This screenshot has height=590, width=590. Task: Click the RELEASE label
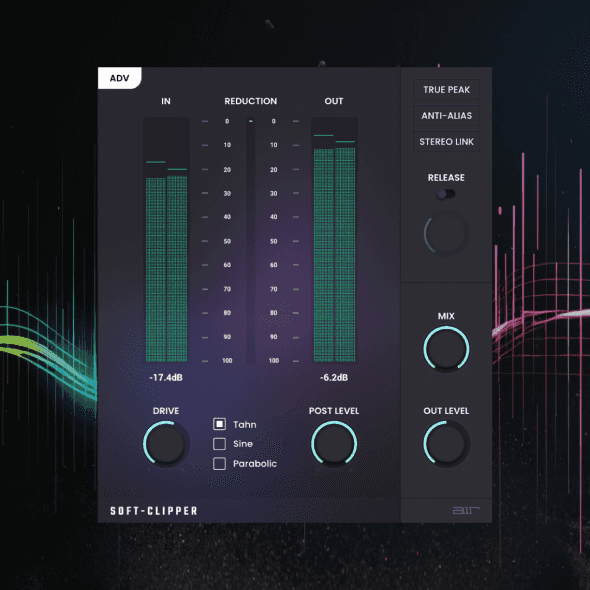point(446,177)
